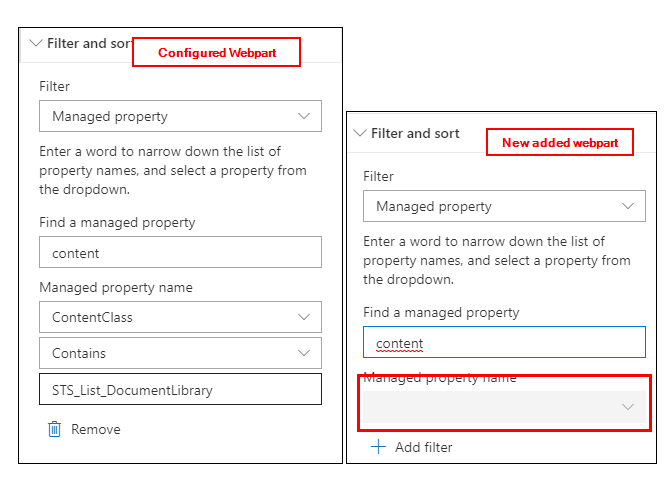
Task: Click Find a managed property field in Configured Webpart
Action: [180, 252]
